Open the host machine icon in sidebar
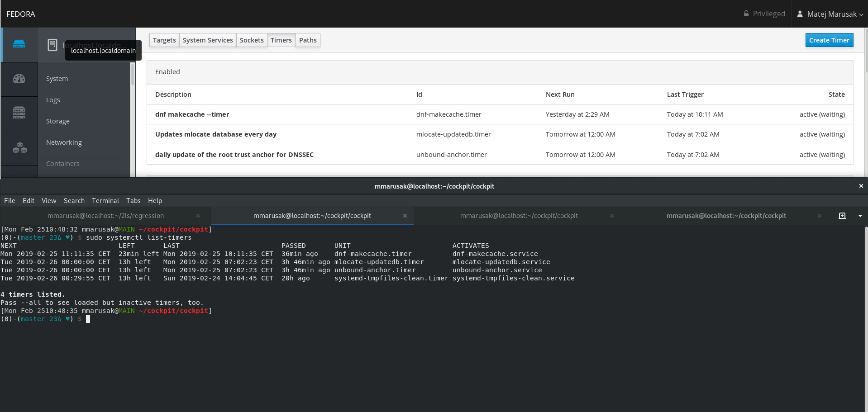 (19, 44)
